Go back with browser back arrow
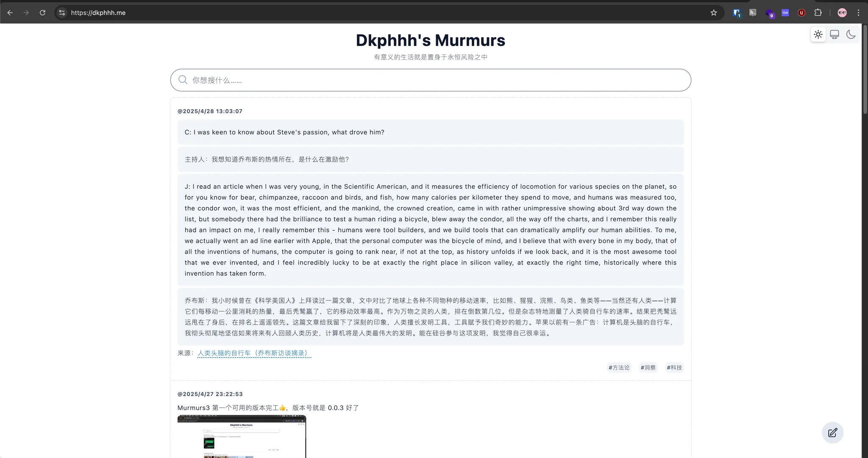Screen dimensions: 868x458 tap(10, 13)
